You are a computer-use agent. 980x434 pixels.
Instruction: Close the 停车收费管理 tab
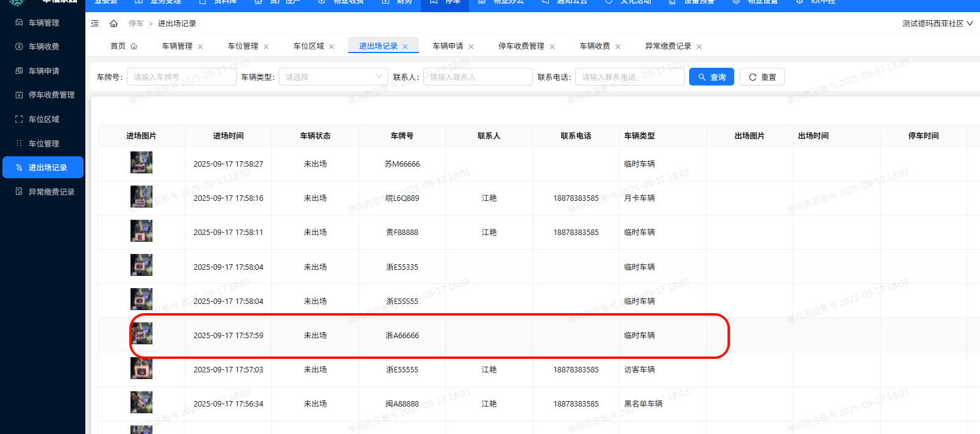[552, 47]
